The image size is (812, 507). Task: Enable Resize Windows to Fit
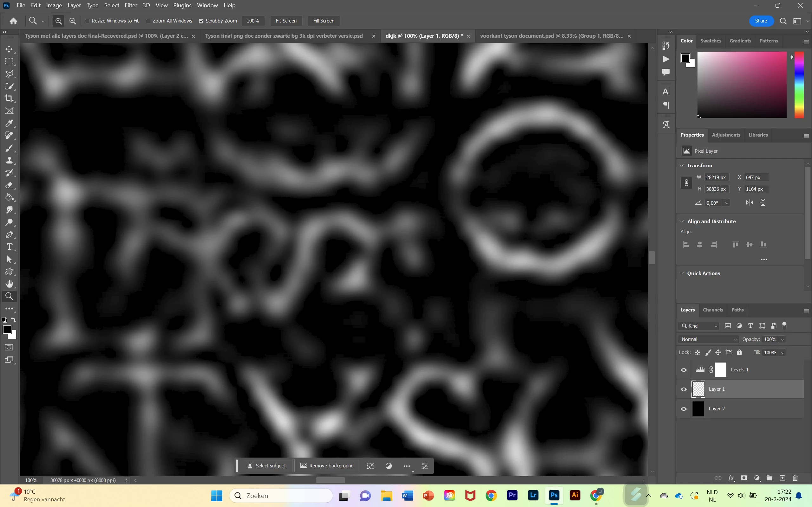(x=87, y=21)
